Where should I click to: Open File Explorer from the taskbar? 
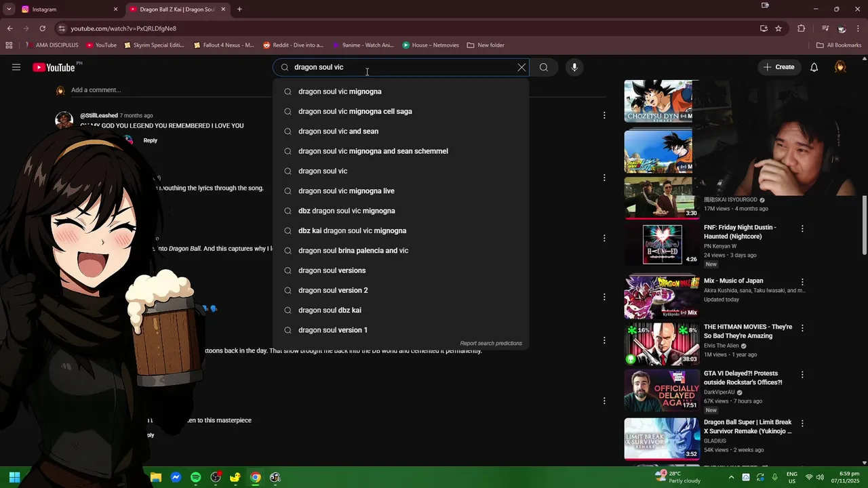[155, 477]
